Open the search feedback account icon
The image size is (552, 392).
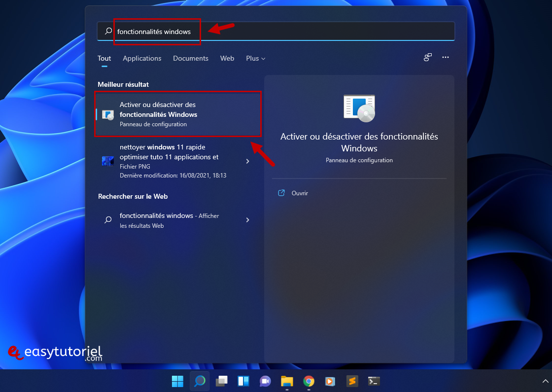click(x=427, y=58)
